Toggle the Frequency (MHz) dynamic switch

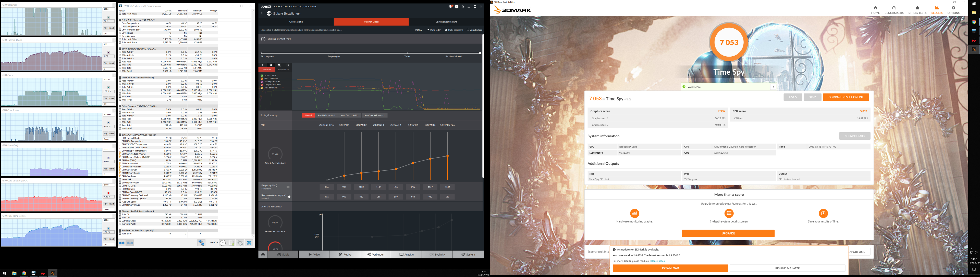(288, 187)
